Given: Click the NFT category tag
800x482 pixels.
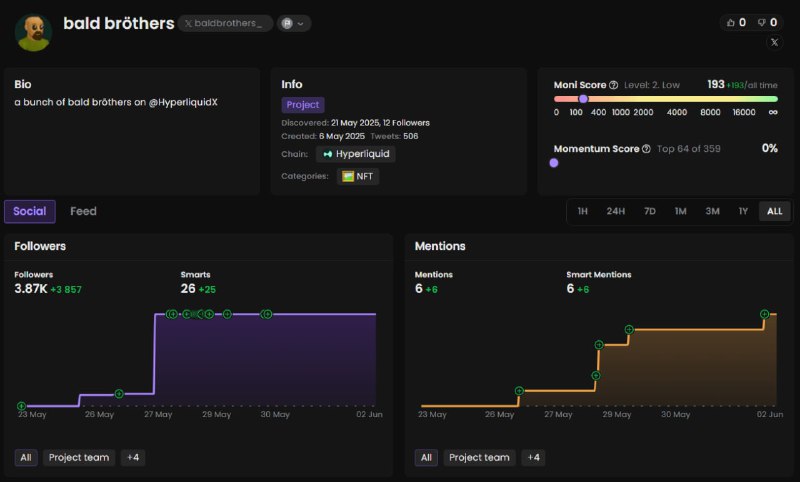Looking at the screenshot, I should [358, 176].
